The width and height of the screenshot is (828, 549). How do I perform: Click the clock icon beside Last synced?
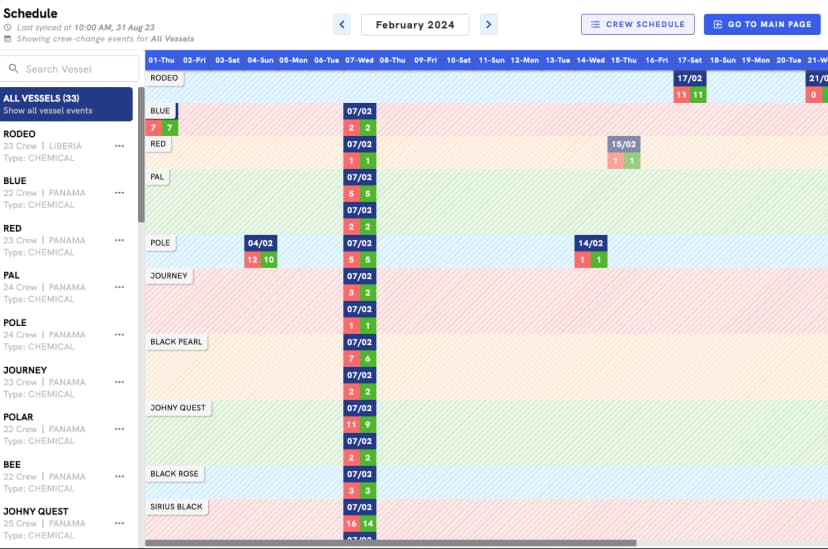(7, 27)
